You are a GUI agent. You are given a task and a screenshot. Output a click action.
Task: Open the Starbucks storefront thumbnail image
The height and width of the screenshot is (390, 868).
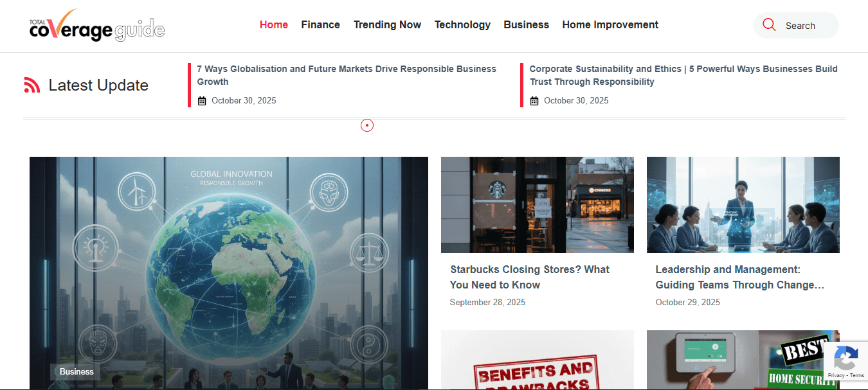[x=537, y=205]
